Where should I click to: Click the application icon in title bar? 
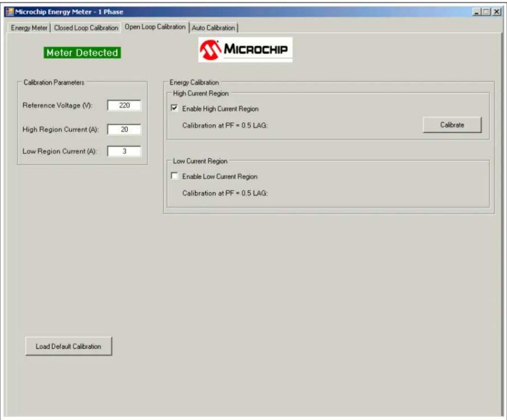point(10,12)
